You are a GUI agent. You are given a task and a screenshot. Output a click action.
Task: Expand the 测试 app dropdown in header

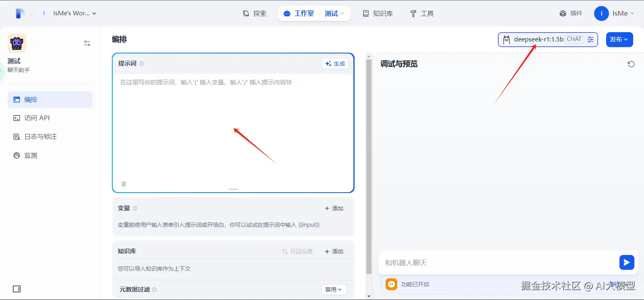[x=335, y=14]
